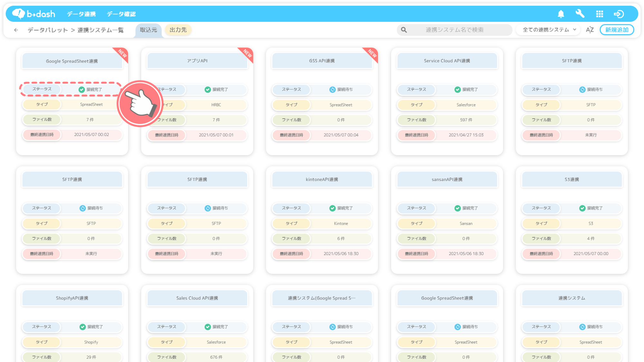Click green check on アプリAPI card status
Viewport: 644px width, 362px height.
coord(208,89)
